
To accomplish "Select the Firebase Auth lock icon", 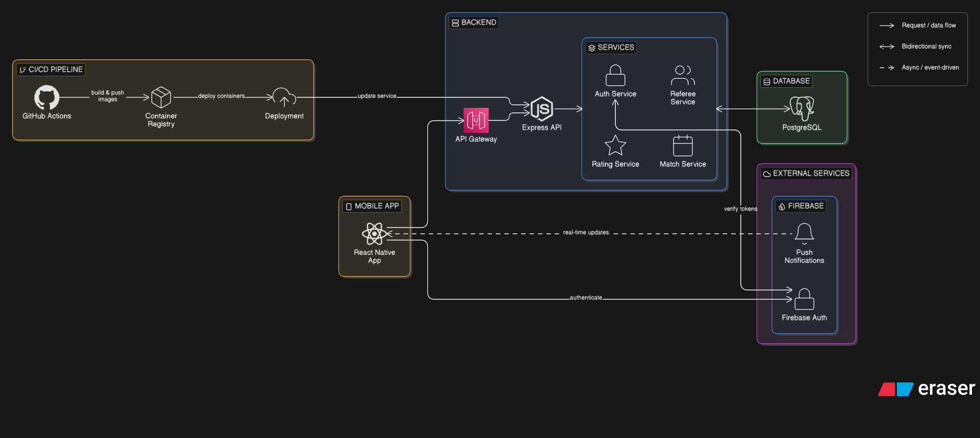I will [x=804, y=299].
